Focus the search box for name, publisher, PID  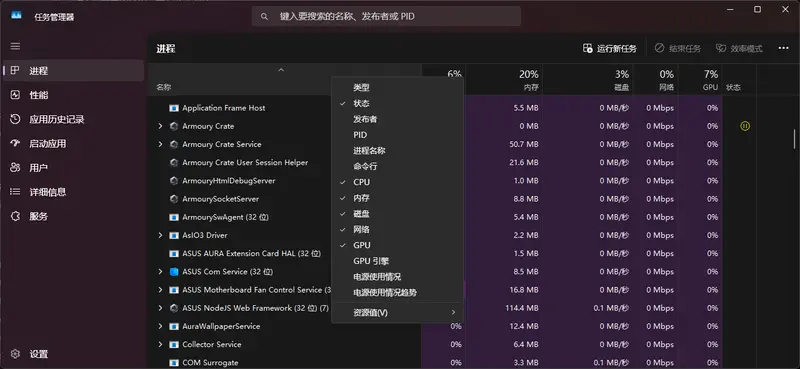386,16
